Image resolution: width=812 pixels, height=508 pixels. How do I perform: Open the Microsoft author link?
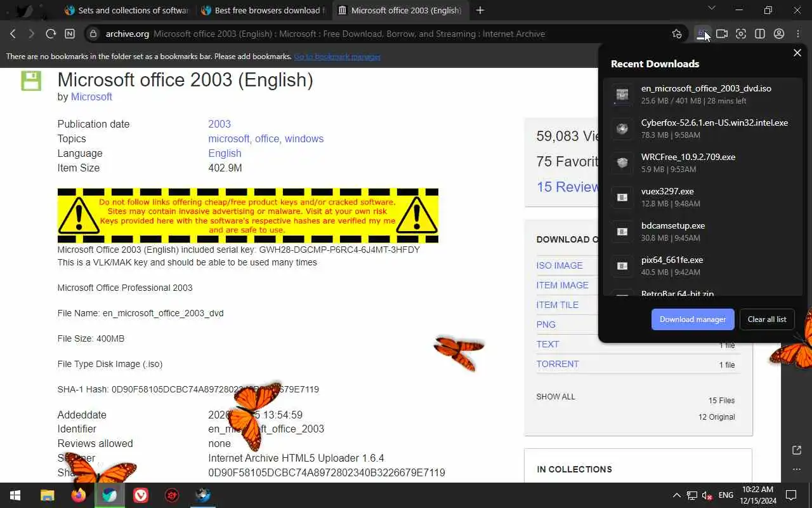(x=91, y=97)
